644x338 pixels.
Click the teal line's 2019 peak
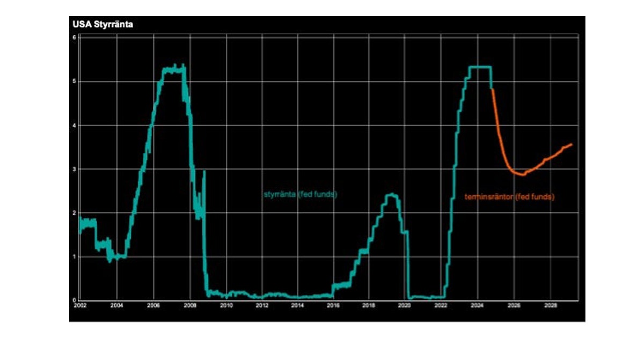[392, 195]
